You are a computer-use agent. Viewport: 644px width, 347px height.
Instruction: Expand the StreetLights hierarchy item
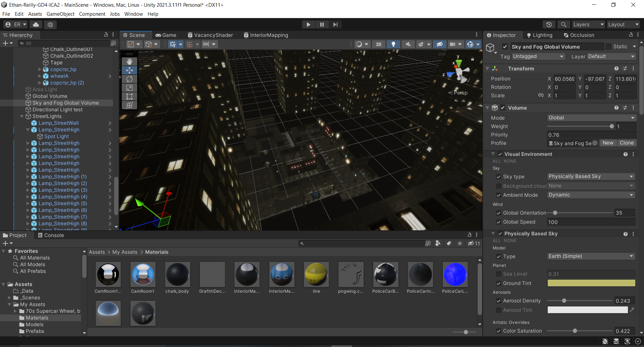point(22,116)
